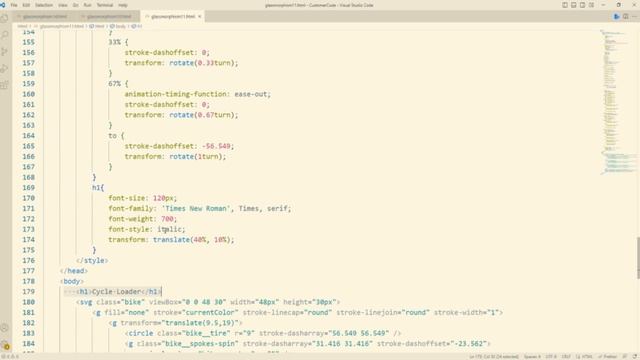Screen dimensions: 640x360
Task: Click the Ln/Col cursor position status item
Action: (x=494, y=357)
